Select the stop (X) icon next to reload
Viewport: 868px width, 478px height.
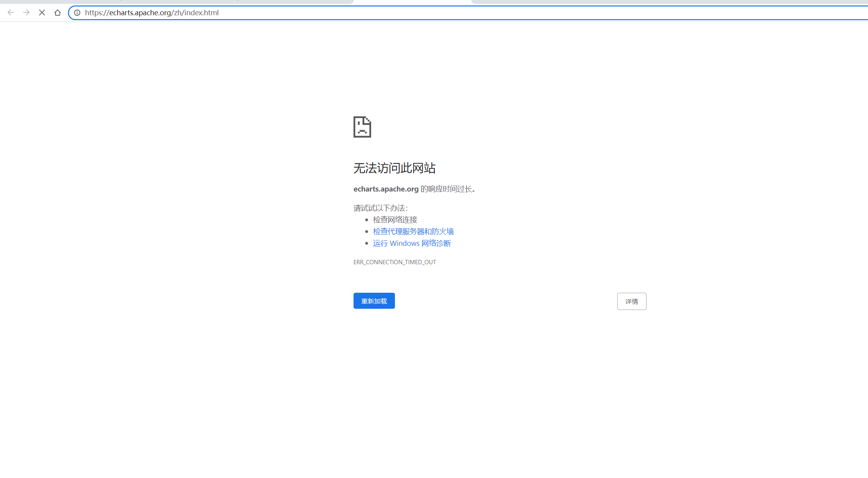point(42,13)
